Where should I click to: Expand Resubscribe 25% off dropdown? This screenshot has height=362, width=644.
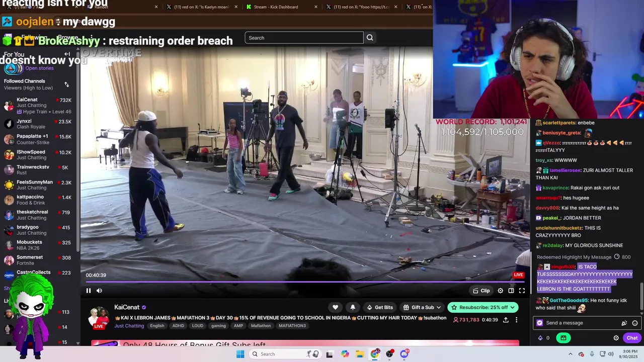(x=482, y=307)
